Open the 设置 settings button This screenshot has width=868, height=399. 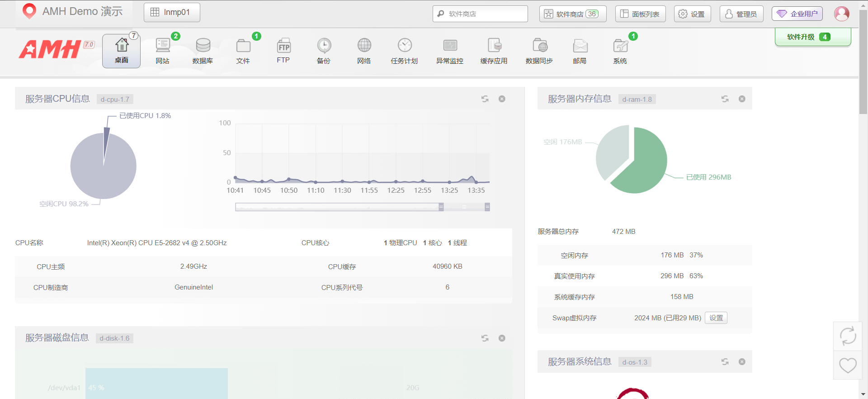tap(692, 14)
